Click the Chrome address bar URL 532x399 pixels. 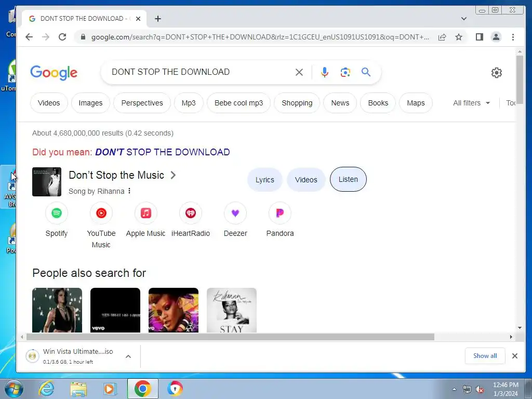click(260, 37)
